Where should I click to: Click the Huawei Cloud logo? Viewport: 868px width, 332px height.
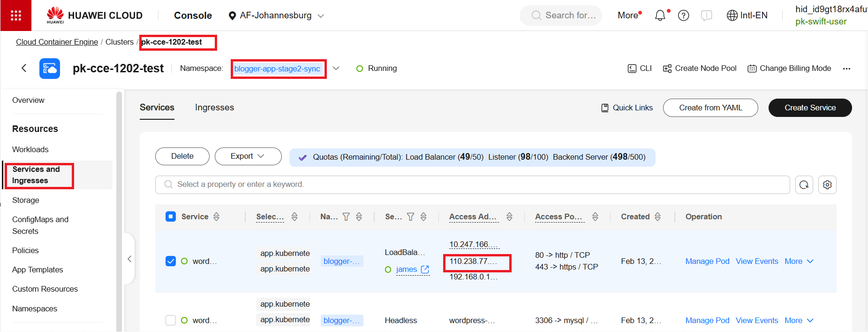94,15
